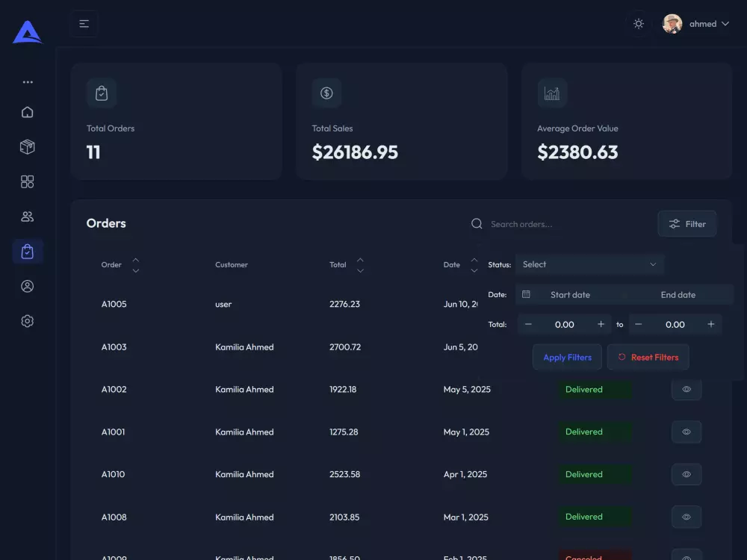Click the Start date field
The image size is (747, 560).
[570, 295]
